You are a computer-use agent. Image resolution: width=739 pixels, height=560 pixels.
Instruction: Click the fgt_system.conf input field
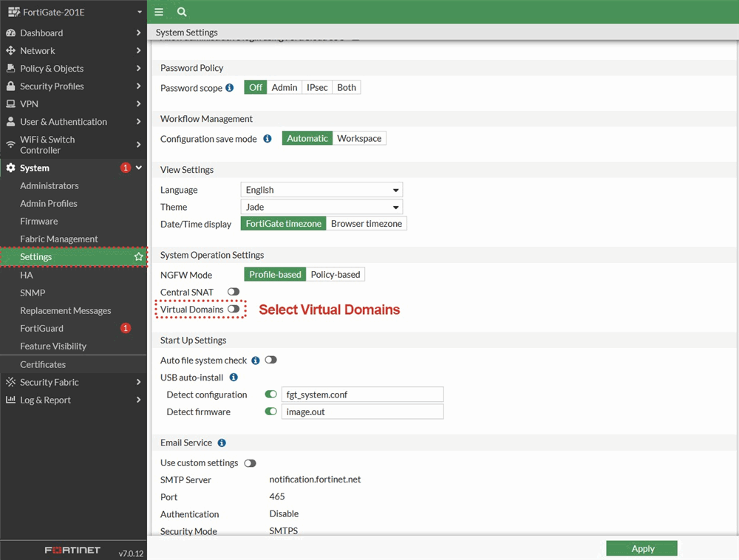[x=362, y=395]
